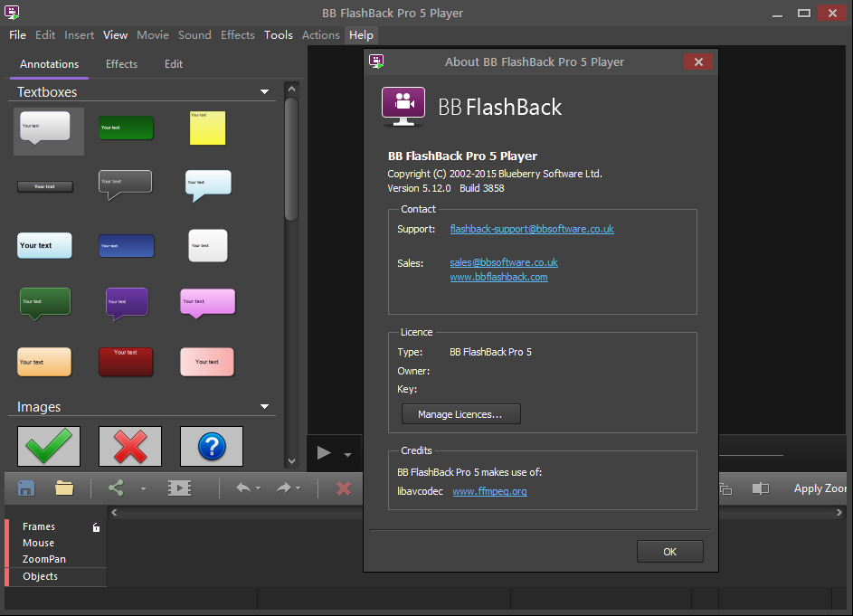Click the Undo arrow icon
This screenshot has height=616, width=853.
pyautogui.click(x=242, y=488)
